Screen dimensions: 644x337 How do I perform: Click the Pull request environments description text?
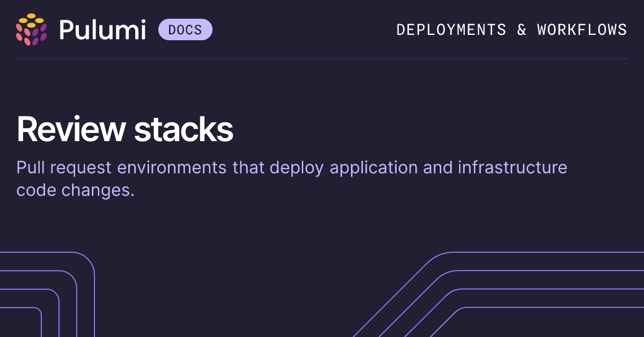tap(292, 179)
